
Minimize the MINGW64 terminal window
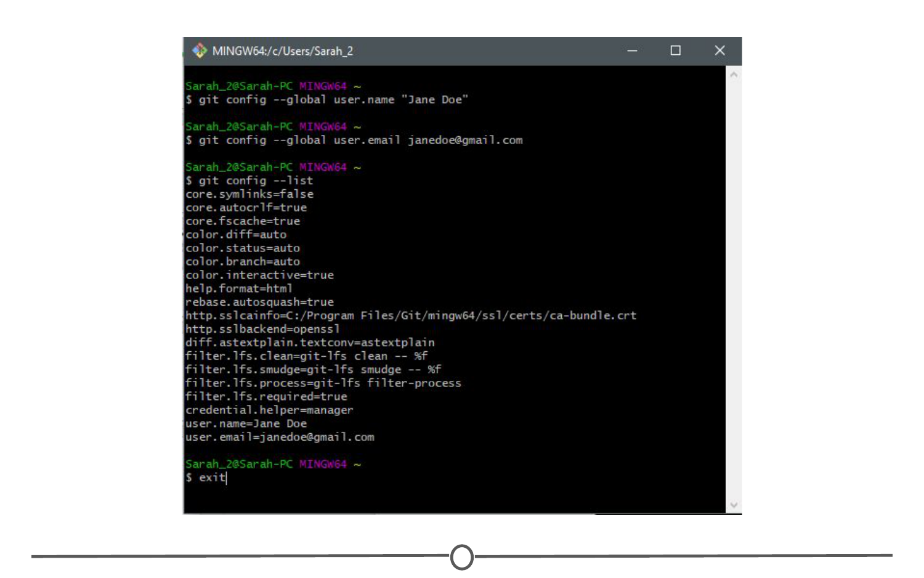[632, 51]
